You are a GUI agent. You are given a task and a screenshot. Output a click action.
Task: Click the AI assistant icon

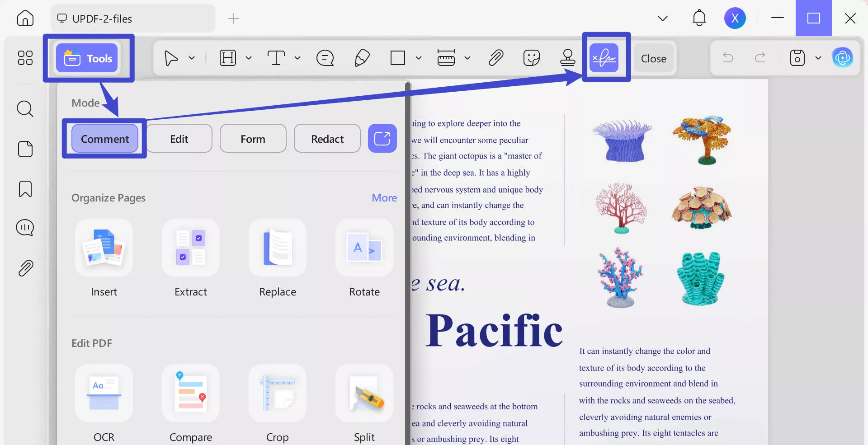pos(844,58)
